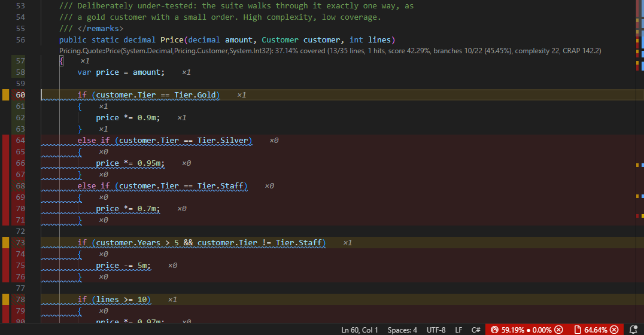644x335 pixels.
Task: Click 'price *= 0.7m;' on line 70
Action: coord(127,209)
